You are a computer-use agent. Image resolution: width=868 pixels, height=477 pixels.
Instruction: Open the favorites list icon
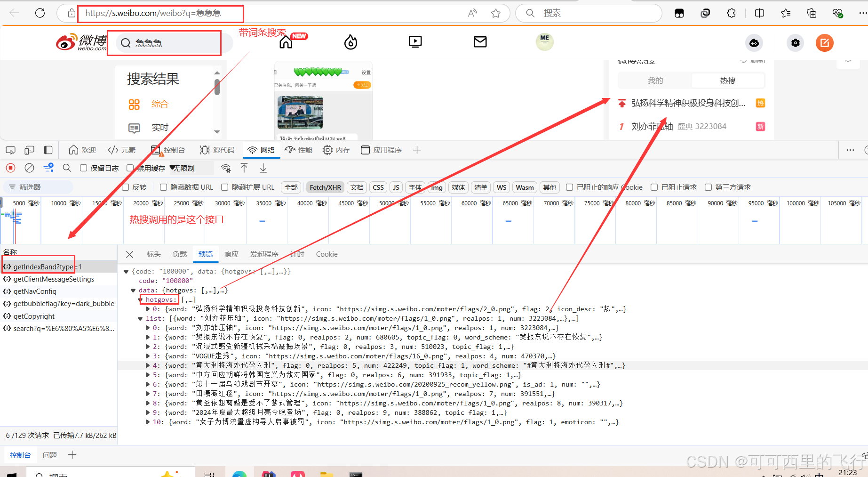(x=785, y=13)
